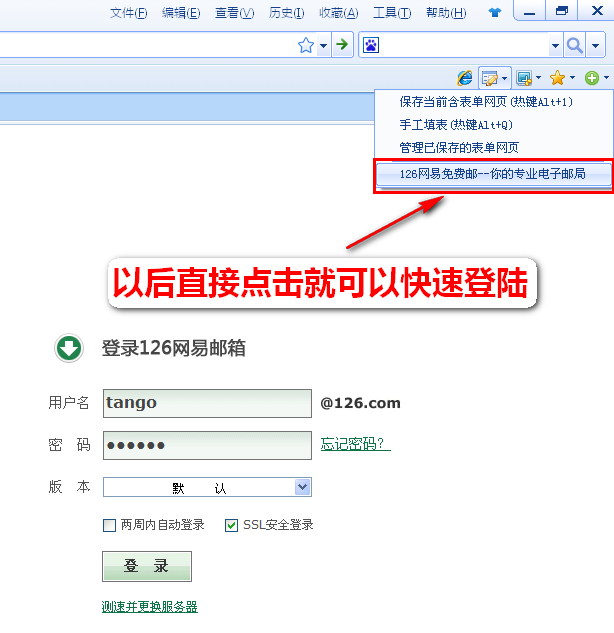Screen dimensions: 614x633
Task: Click the form-filler pencil icon
Action: click(x=490, y=78)
